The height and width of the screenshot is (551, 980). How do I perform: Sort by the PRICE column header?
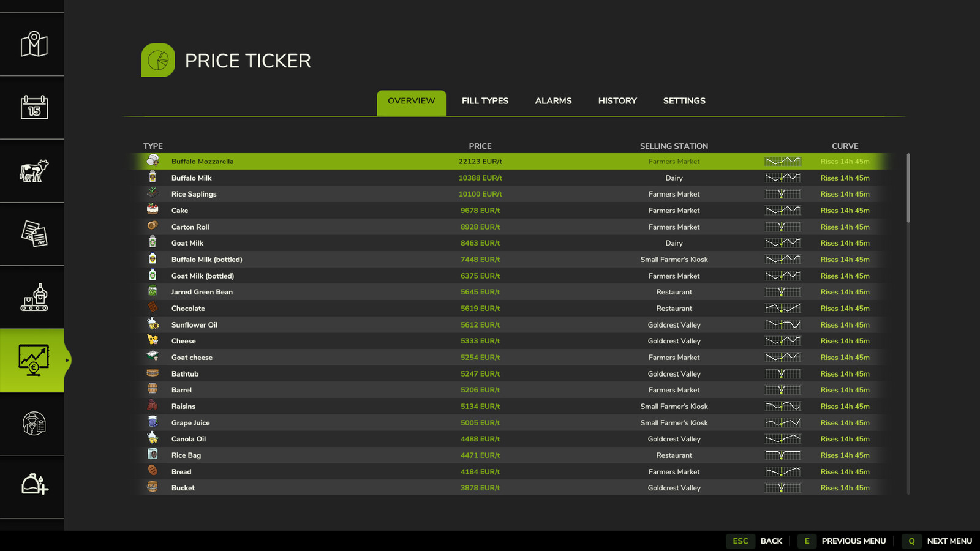(480, 146)
